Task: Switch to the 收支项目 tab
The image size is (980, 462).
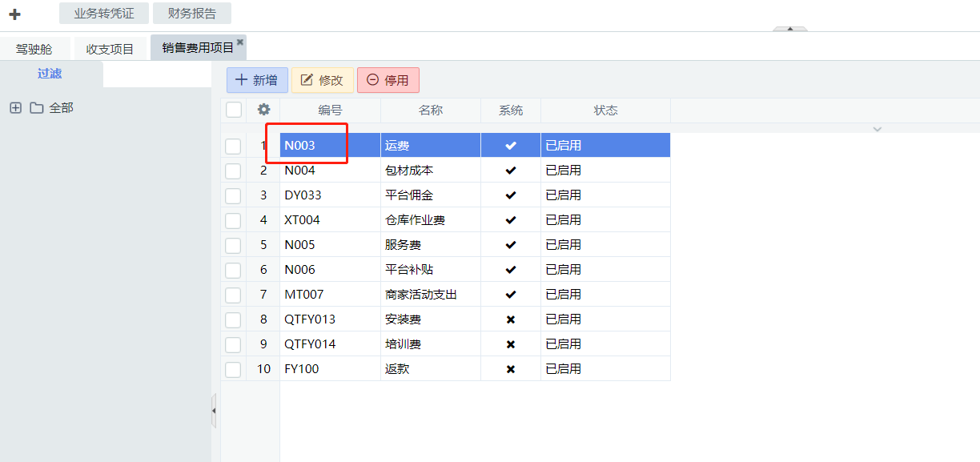Action: point(110,49)
